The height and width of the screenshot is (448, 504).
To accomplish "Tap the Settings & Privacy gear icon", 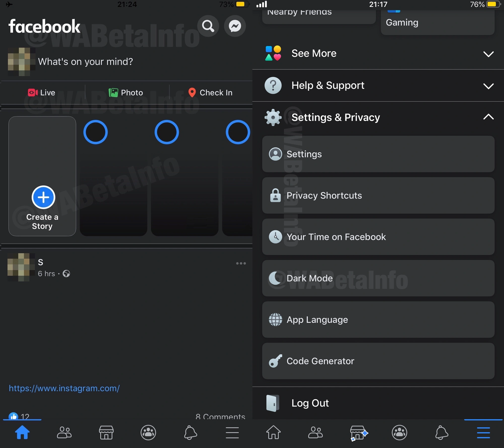I will point(273,117).
